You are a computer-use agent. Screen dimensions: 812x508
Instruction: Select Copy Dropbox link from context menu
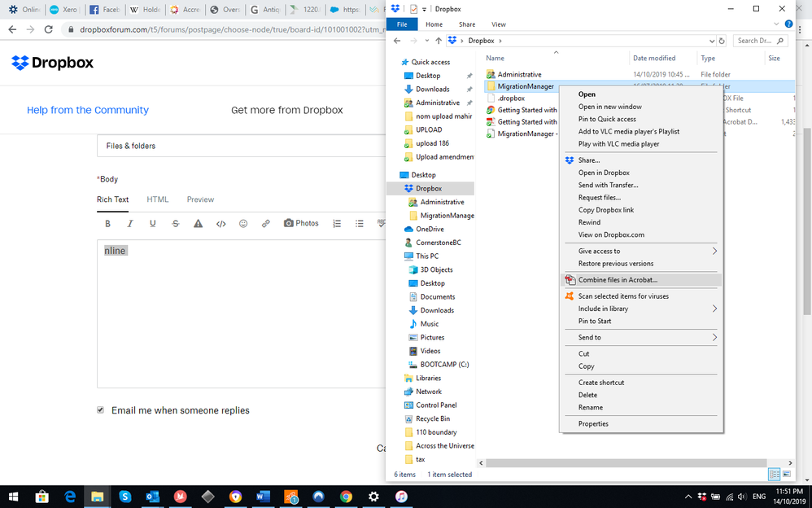[x=605, y=210]
